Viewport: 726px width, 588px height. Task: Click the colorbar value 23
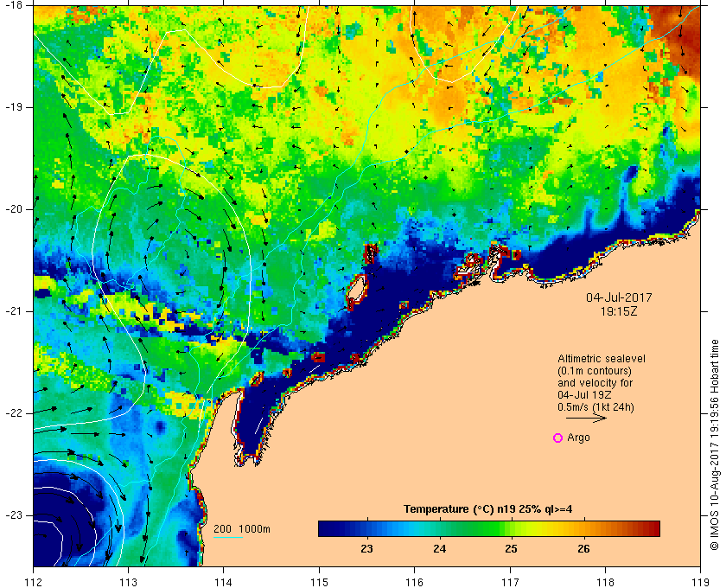pyautogui.click(x=366, y=549)
